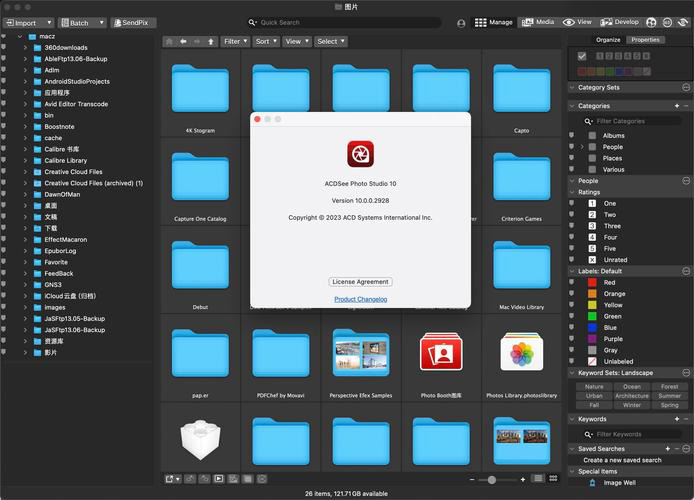Add a new category with plus icon
Image resolution: width=694 pixels, height=500 pixels.
click(677, 106)
